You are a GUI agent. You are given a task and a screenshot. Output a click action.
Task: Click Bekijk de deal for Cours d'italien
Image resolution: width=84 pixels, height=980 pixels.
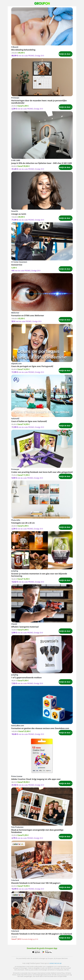[x=65, y=425]
